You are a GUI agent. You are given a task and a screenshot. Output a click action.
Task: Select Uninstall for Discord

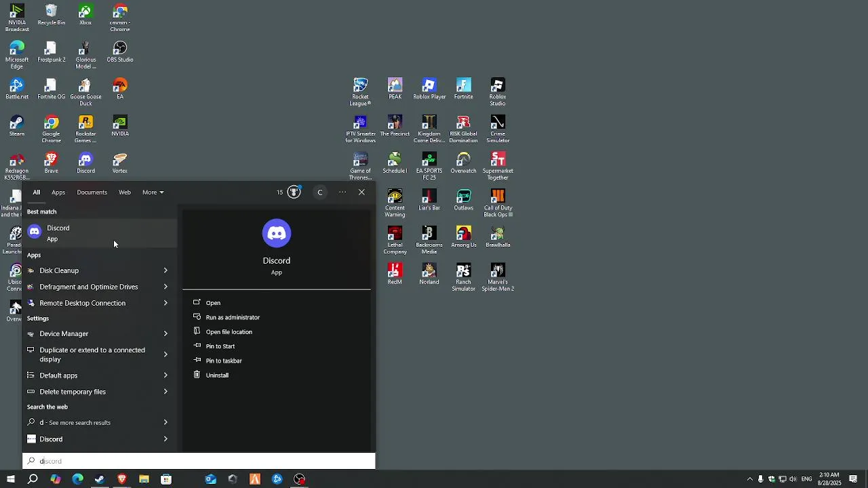(x=217, y=375)
